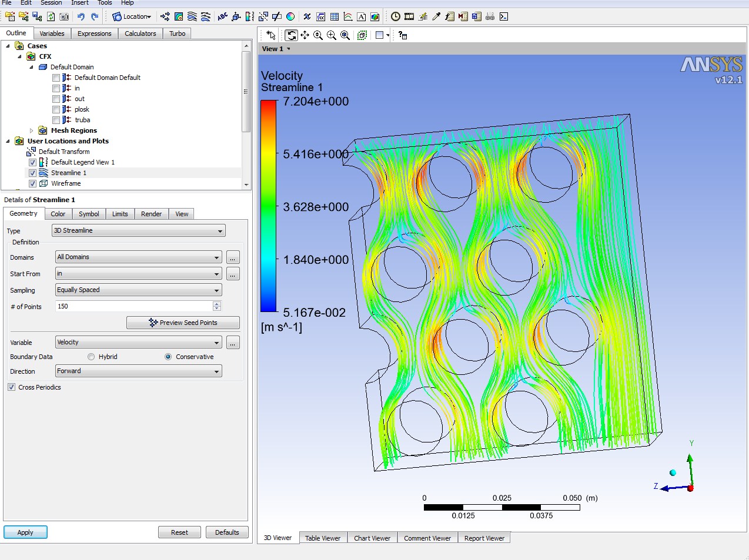Click the ABC Text insert icon

click(x=222, y=16)
